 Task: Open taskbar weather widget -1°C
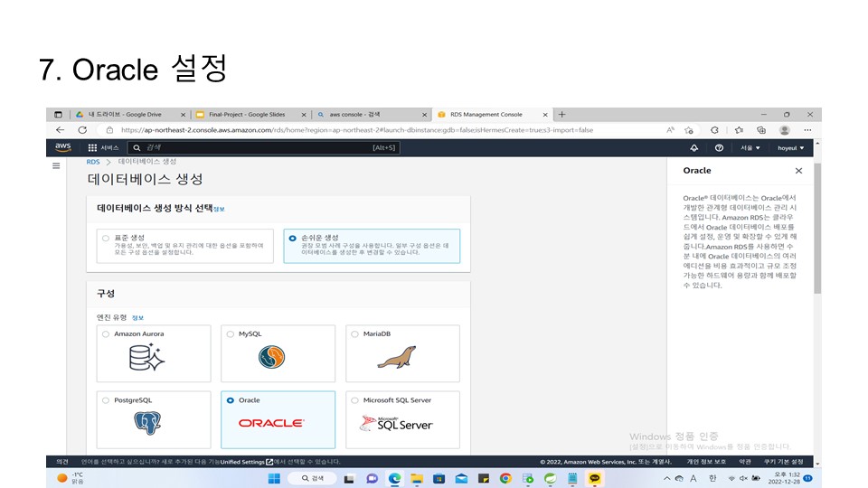click(x=70, y=479)
